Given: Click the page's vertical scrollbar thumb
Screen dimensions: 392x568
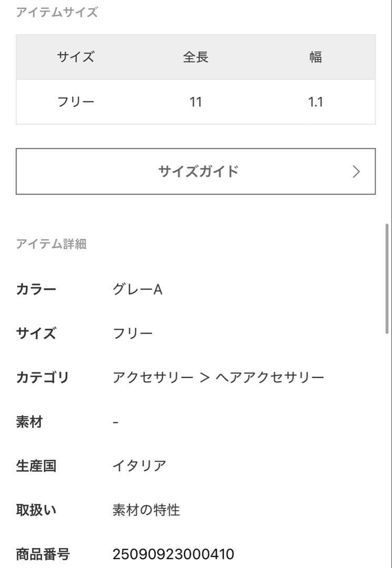Looking at the screenshot, I should point(387,279).
